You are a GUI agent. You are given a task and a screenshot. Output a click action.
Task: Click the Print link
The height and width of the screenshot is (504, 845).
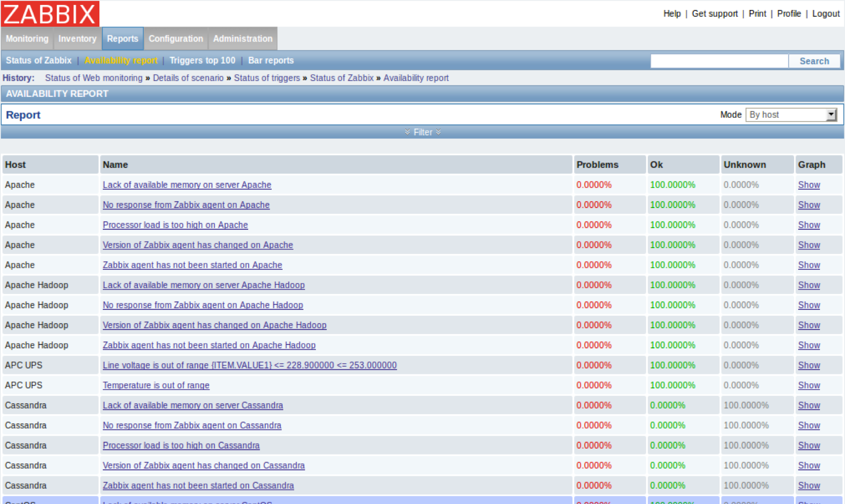coord(757,14)
